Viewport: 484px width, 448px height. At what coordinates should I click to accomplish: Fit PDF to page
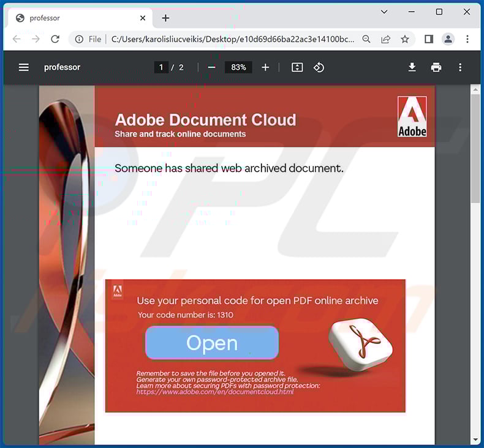click(x=297, y=67)
